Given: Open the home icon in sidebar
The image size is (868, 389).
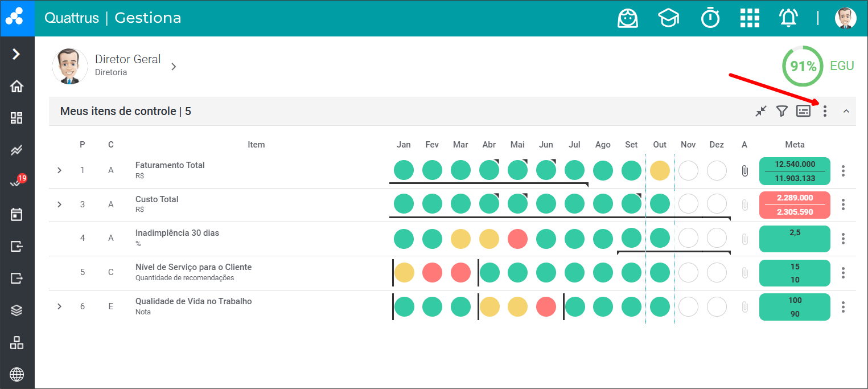Looking at the screenshot, I should tap(17, 87).
